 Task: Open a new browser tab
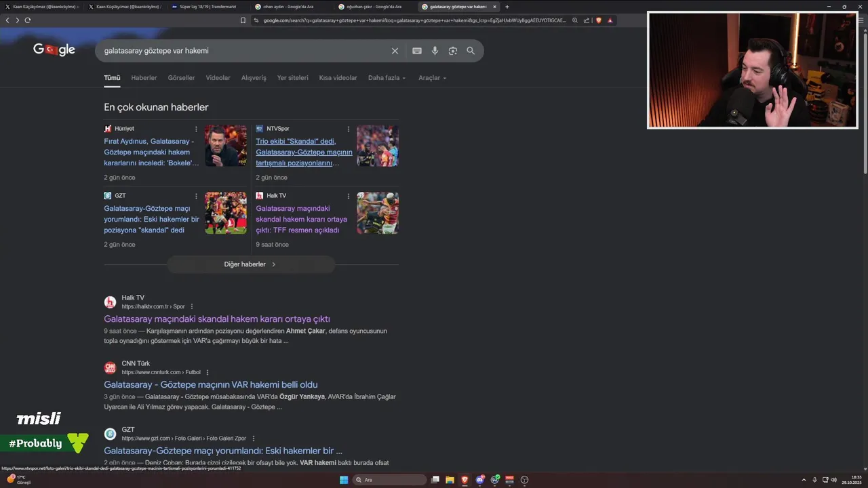507,7
